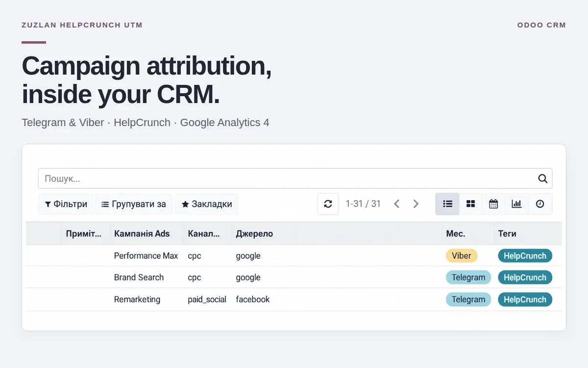The image size is (588, 368).
Task: Click HelpCrunch tag in Remarketing row
Action: 525,299
